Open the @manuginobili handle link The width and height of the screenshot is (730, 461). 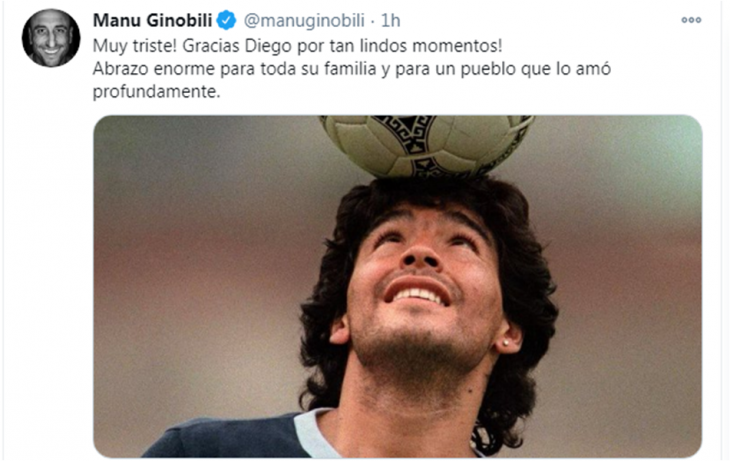304,20
